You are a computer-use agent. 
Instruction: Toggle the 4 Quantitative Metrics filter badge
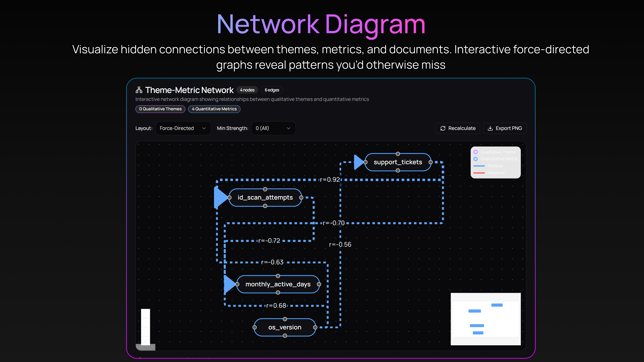tap(214, 109)
